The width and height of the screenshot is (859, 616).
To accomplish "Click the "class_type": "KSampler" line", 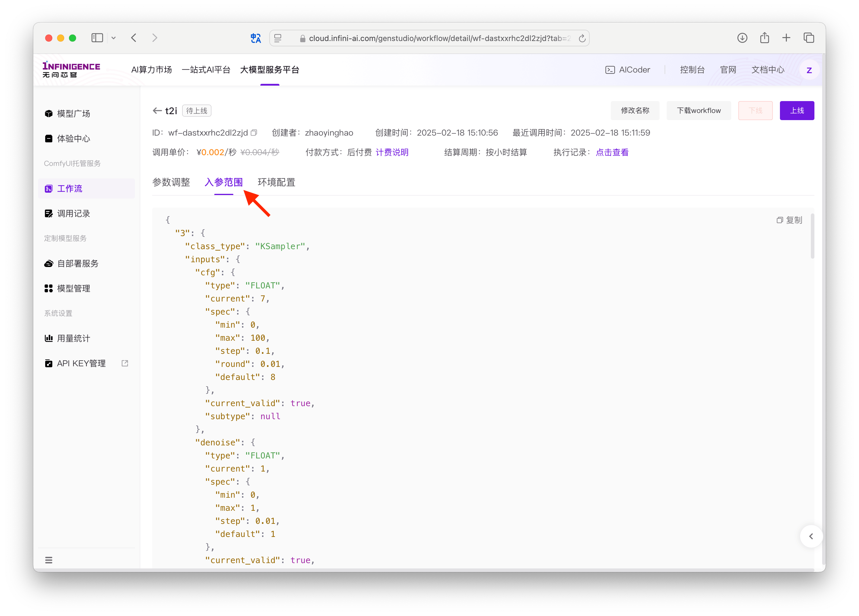I will (x=247, y=246).
